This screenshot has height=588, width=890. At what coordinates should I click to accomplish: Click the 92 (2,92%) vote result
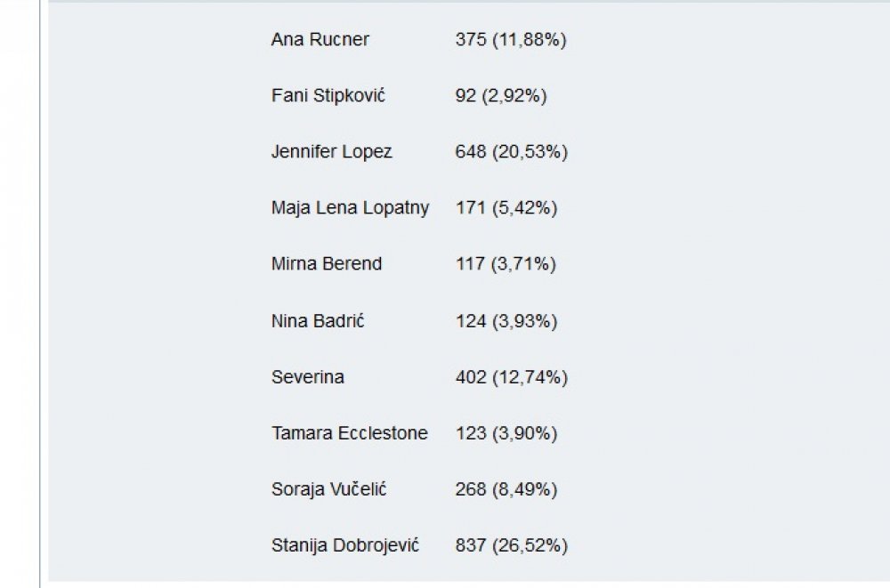click(x=501, y=96)
